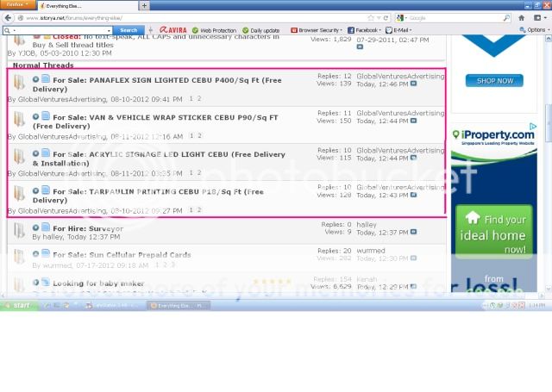
Task: Click first-unread arrow icon on TARPAULIN PRINTING thread
Action: coord(36,190)
